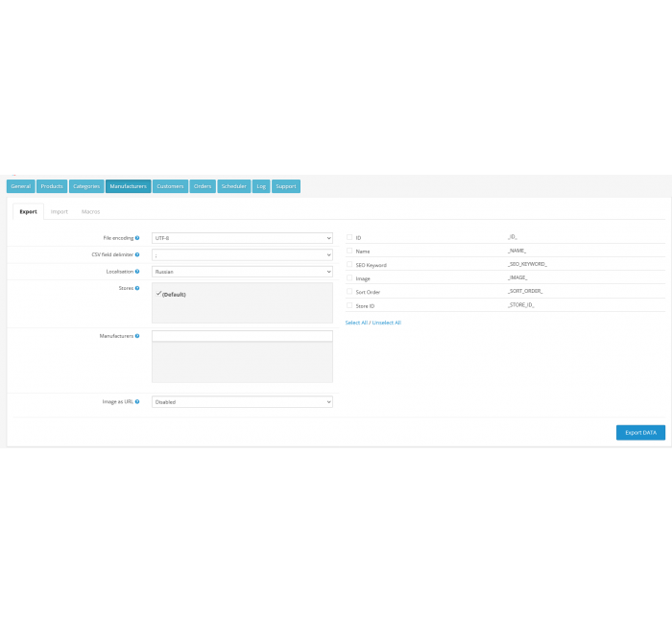672x624 pixels.
Task: Switch to the Macros sub-tab
Action: 91,212
